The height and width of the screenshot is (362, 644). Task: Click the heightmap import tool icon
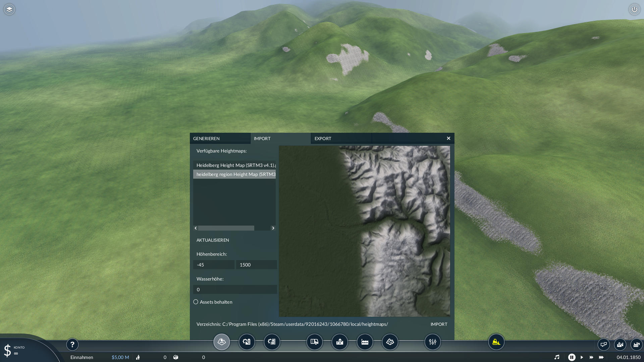pos(222,342)
